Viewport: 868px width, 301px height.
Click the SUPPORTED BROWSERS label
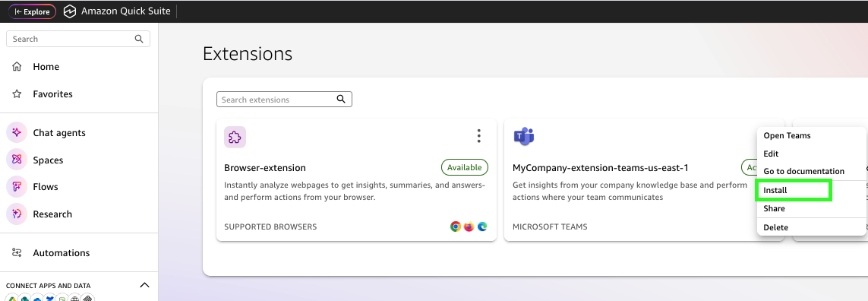[x=270, y=227]
